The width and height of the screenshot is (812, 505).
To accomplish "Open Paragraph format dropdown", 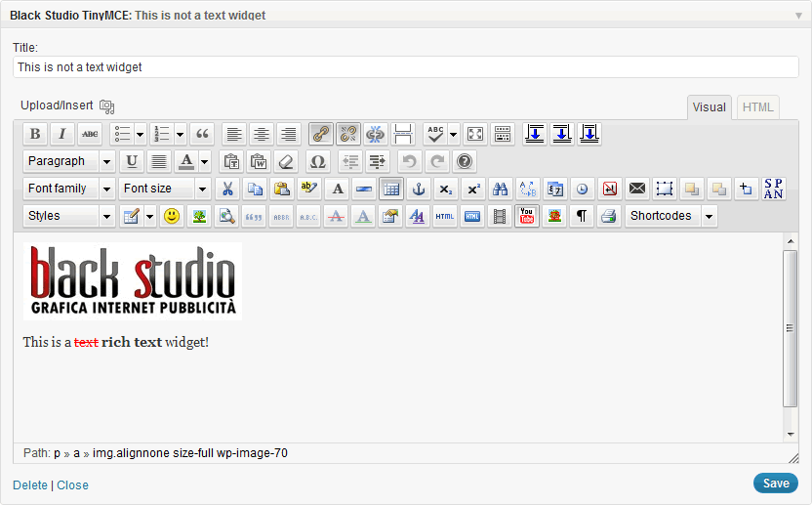I will [68, 161].
